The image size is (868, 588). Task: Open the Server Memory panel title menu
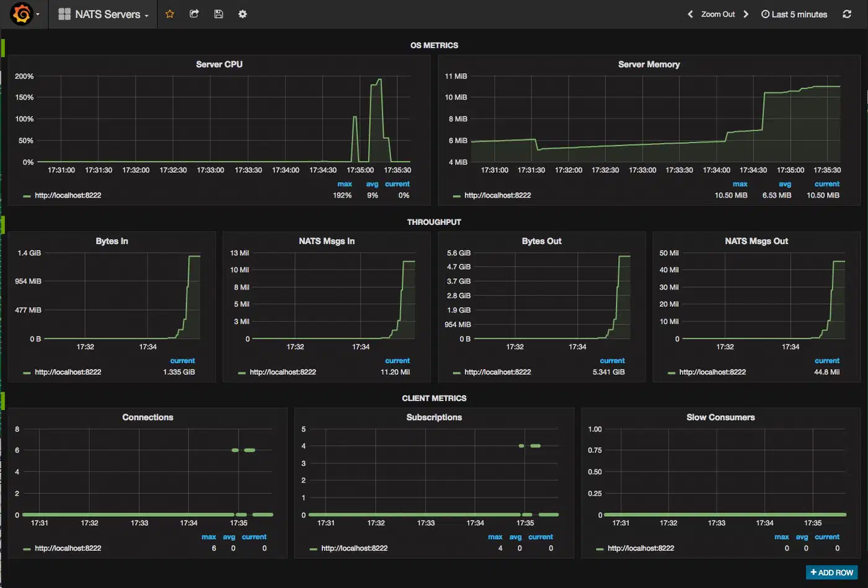649,64
